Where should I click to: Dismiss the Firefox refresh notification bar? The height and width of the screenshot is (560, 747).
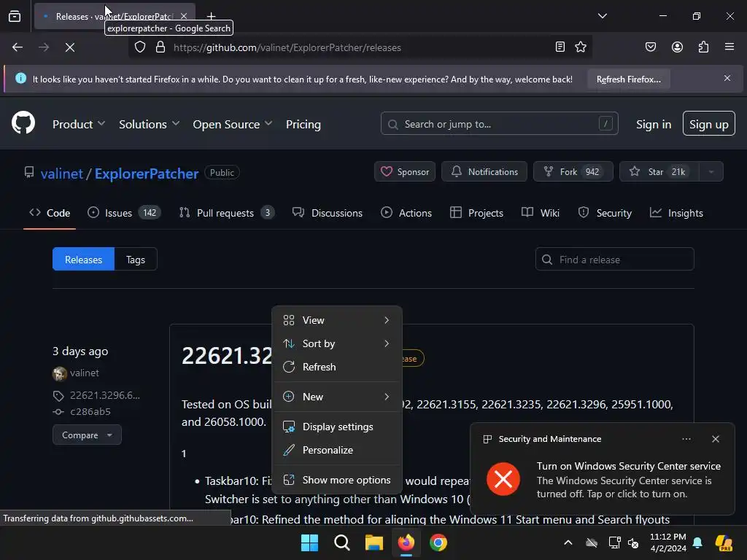[727, 78]
